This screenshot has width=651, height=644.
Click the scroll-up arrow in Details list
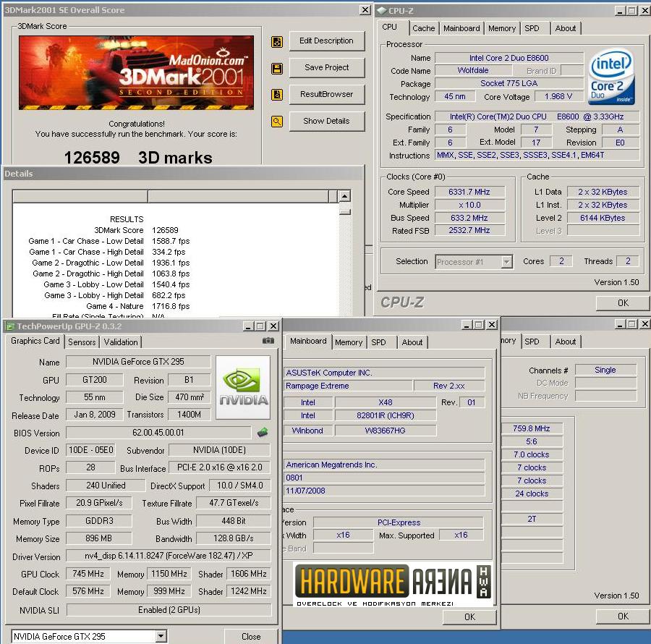pos(344,196)
